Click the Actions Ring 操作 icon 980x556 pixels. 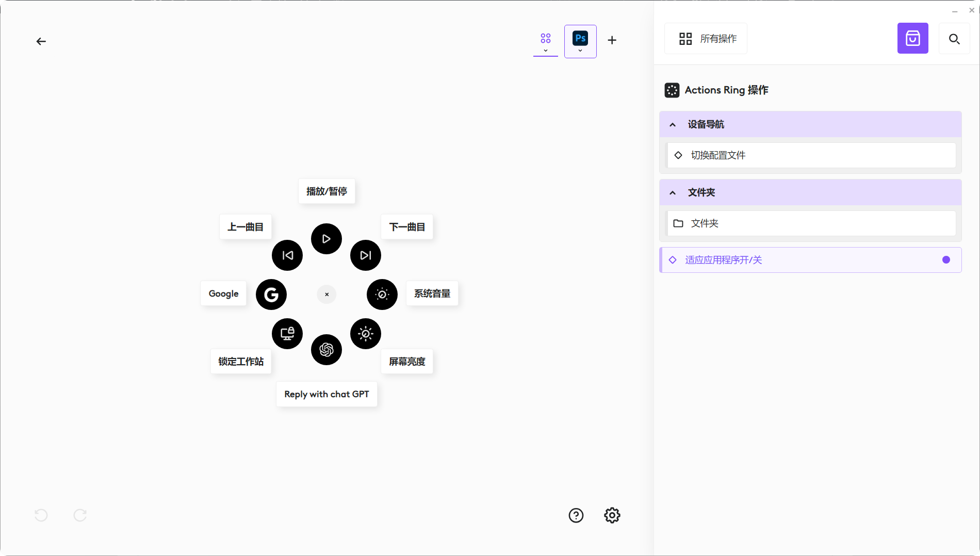click(672, 90)
